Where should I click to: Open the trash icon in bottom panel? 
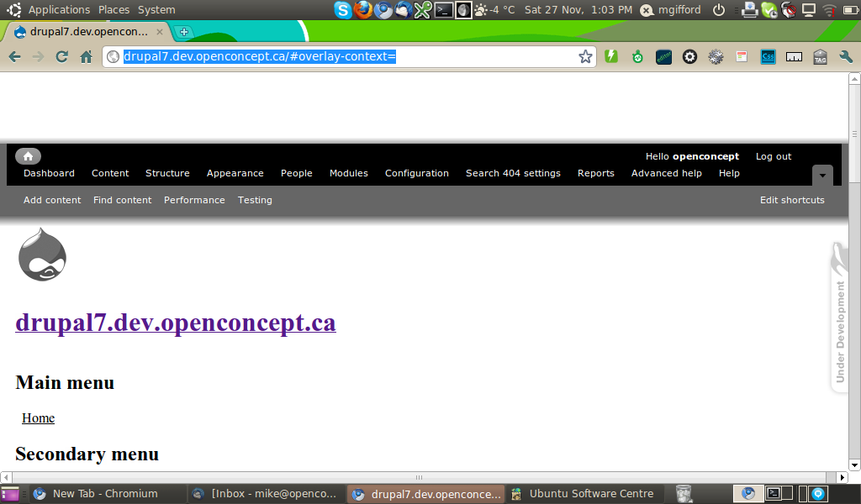[684, 494]
